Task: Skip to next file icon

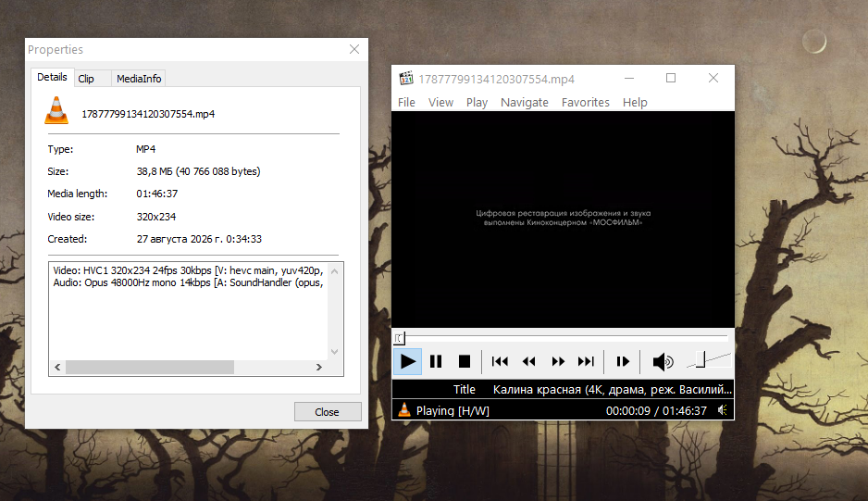Action: pyautogui.click(x=587, y=362)
